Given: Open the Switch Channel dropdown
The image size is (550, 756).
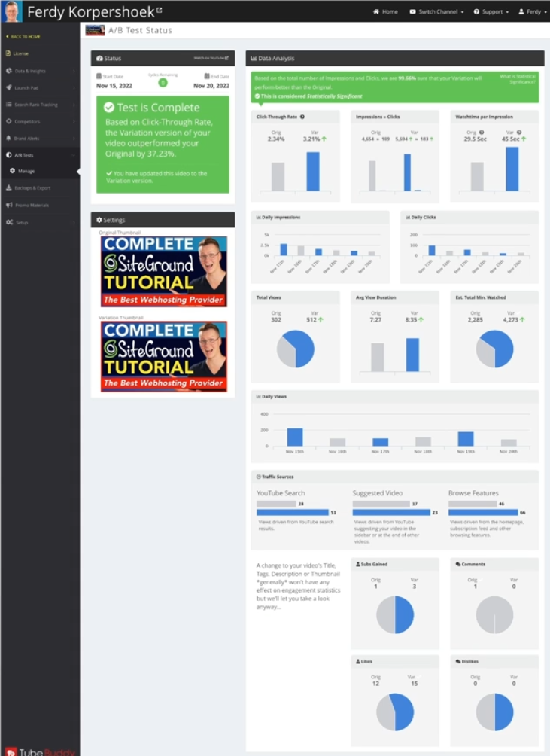Looking at the screenshot, I should coord(437,12).
